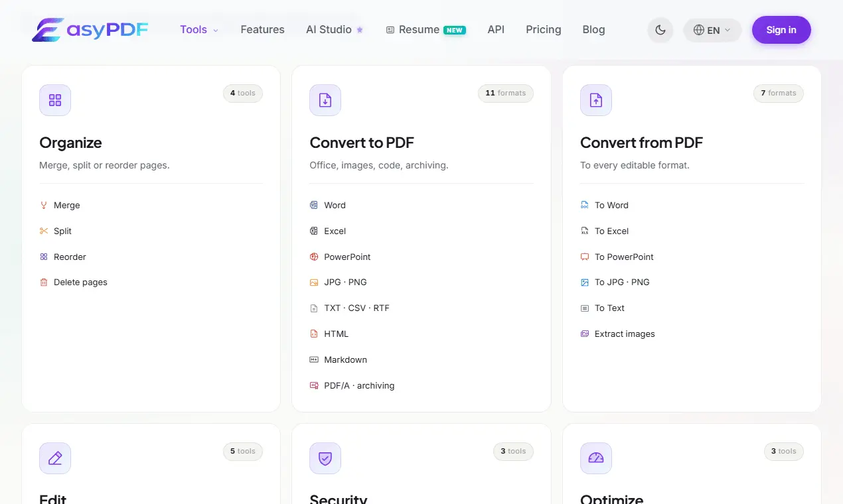Open the API page
The image size is (843, 504).
coord(496,29)
